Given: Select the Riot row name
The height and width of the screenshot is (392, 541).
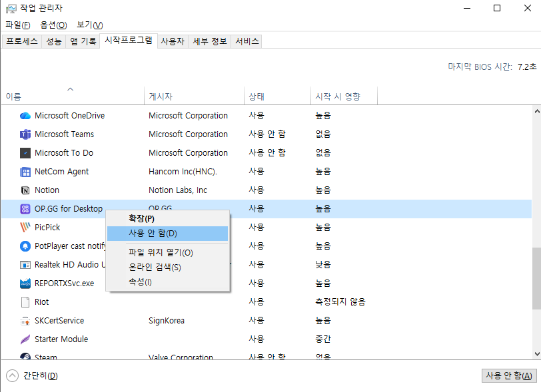Looking at the screenshot, I should click(x=42, y=301).
